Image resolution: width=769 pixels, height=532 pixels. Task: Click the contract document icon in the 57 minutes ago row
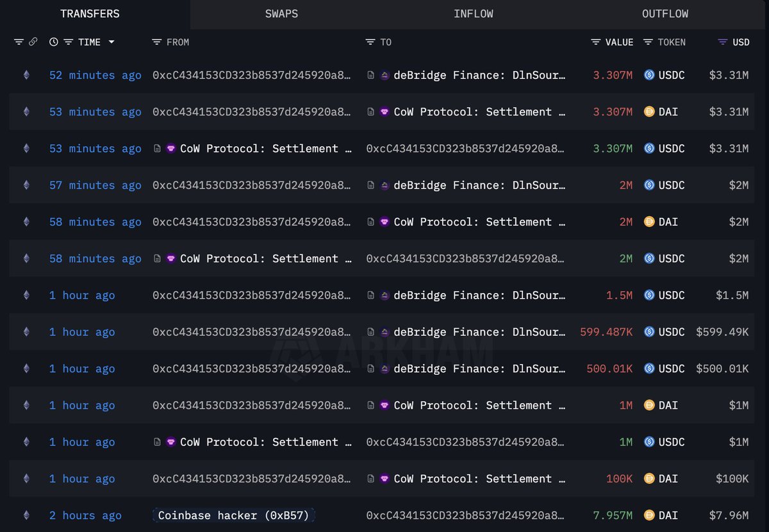(370, 185)
